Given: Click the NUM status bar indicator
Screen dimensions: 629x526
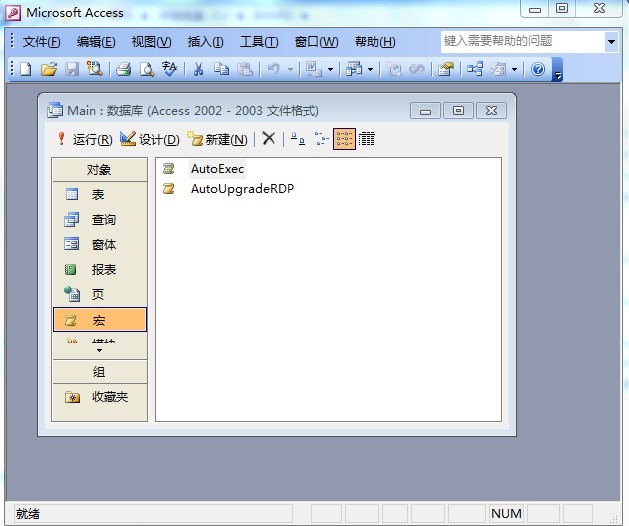Looking at the screenshot, I should pos(506,514).
